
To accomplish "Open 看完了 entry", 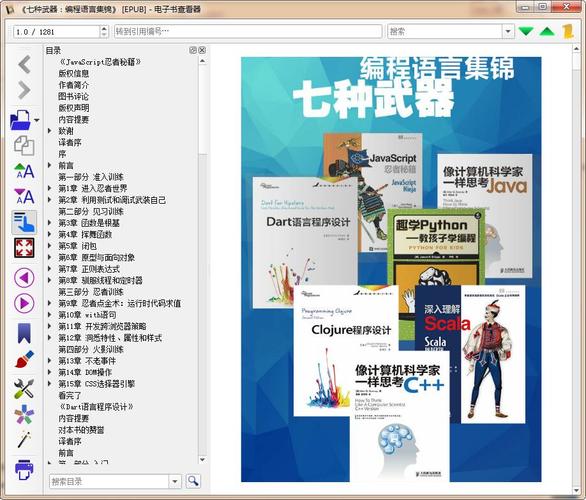I will coord(70,395).
